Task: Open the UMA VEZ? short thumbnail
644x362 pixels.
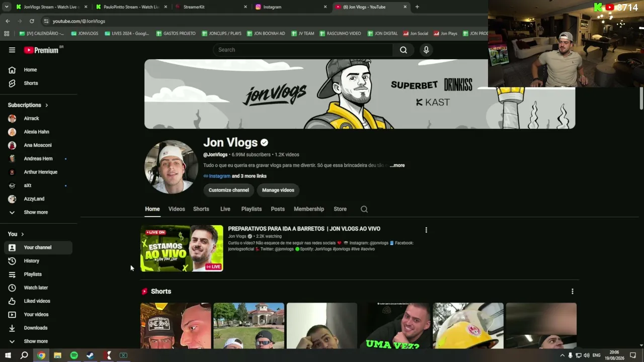Action: coord(395,325)
